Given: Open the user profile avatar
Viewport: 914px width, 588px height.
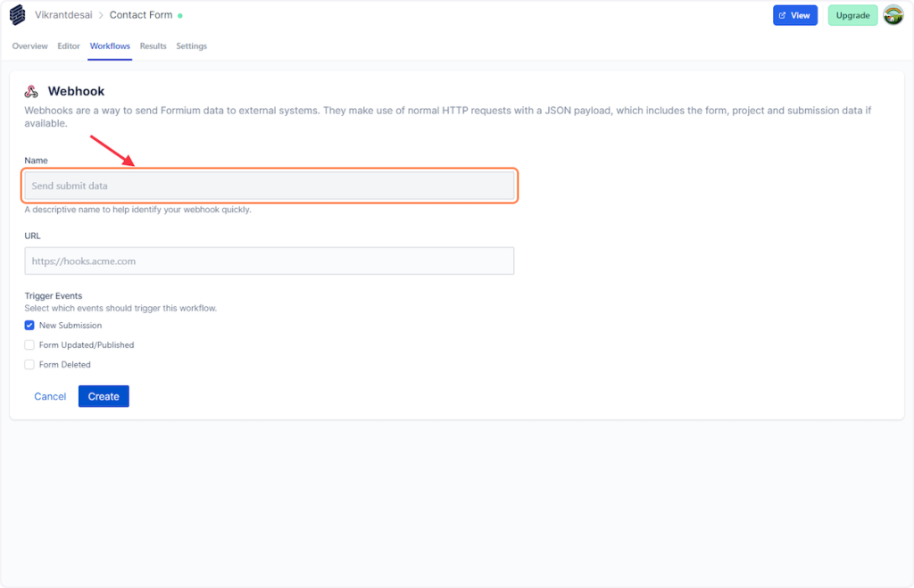Looking at the screenshot, I should [x=893, y=15].
